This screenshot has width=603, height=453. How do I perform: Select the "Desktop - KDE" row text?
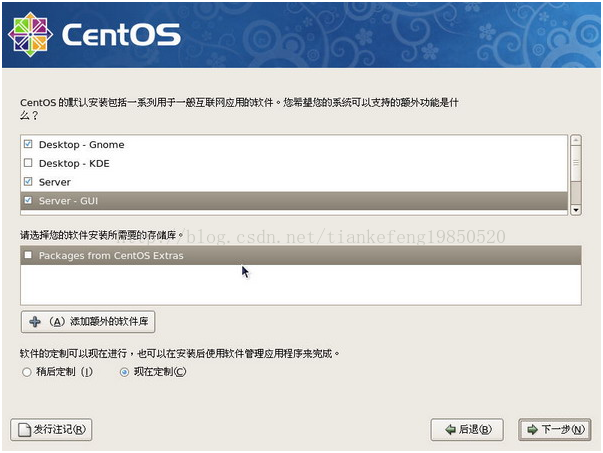click(74, 163)
